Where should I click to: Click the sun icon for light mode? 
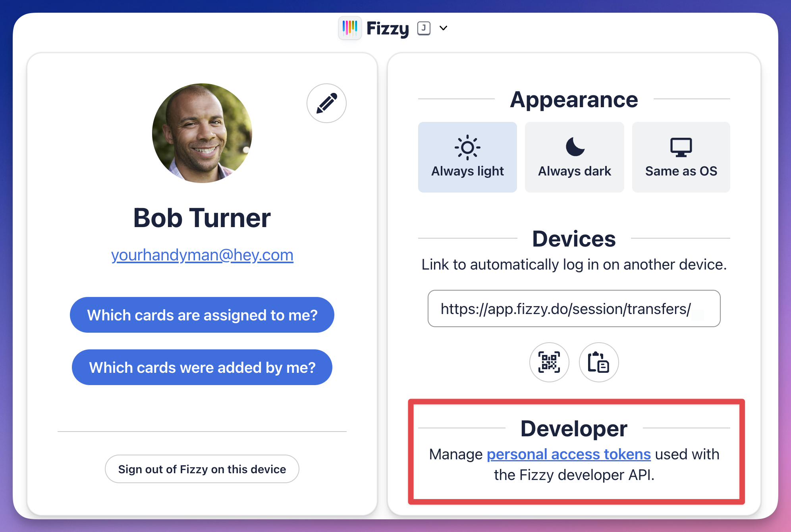point(467,147)
